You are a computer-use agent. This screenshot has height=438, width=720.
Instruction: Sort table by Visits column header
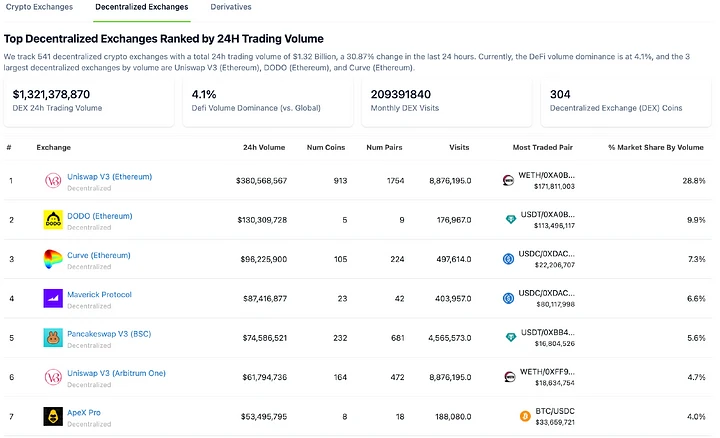click(459, 147)
